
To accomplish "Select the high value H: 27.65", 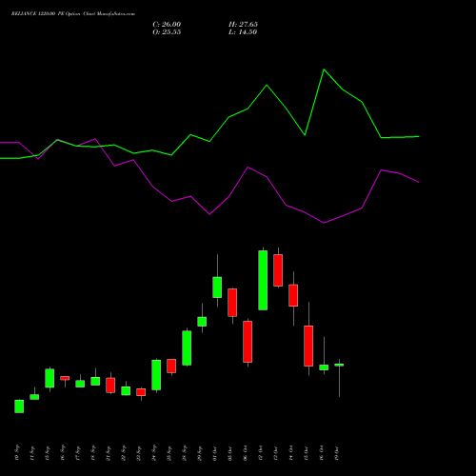I will tap(243, 25).
